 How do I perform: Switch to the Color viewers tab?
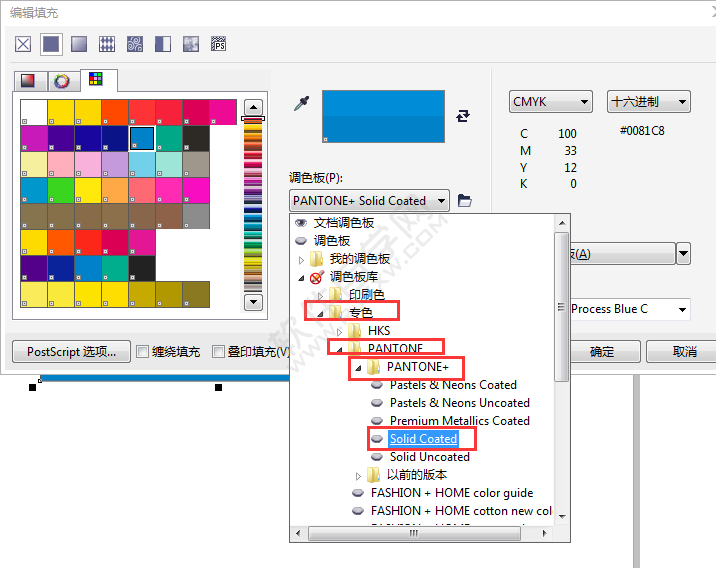tap(31, 81)
